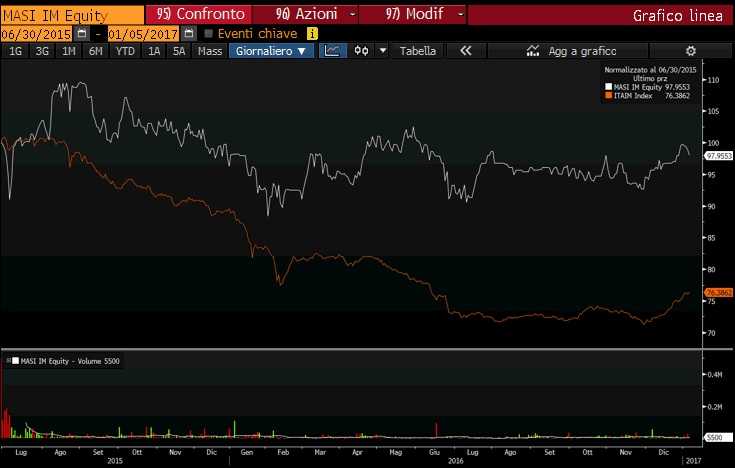Open the Azioni dropdown arrow
Image resolution: width=735 pixels, height=468 pixels.
(352, 14)
